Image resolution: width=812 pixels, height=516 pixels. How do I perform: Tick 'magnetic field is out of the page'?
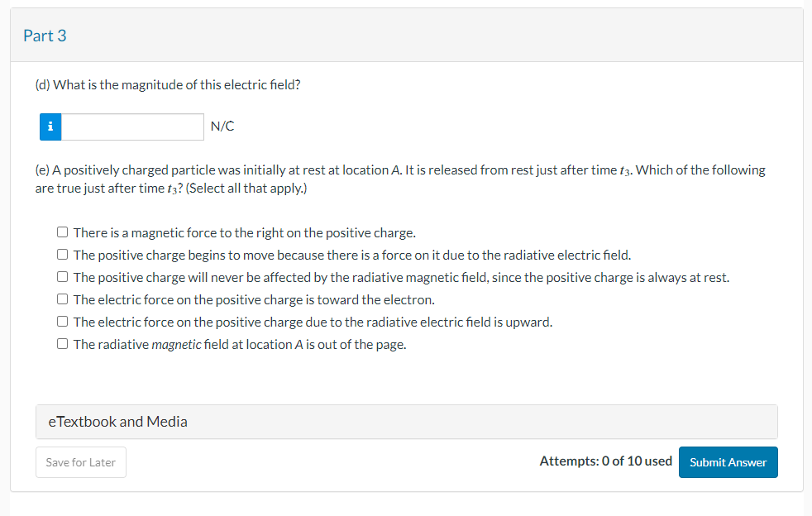coord(63,345)
